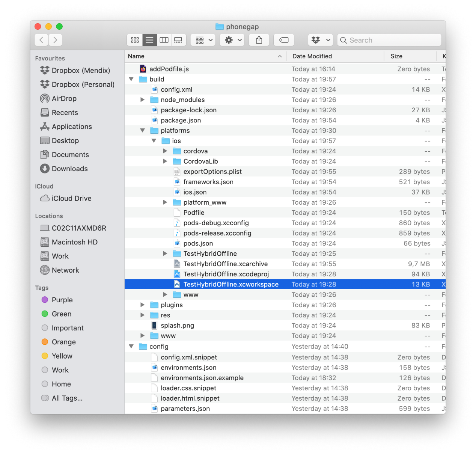Open iCloud Drive in the sidebar

[66, 198]
